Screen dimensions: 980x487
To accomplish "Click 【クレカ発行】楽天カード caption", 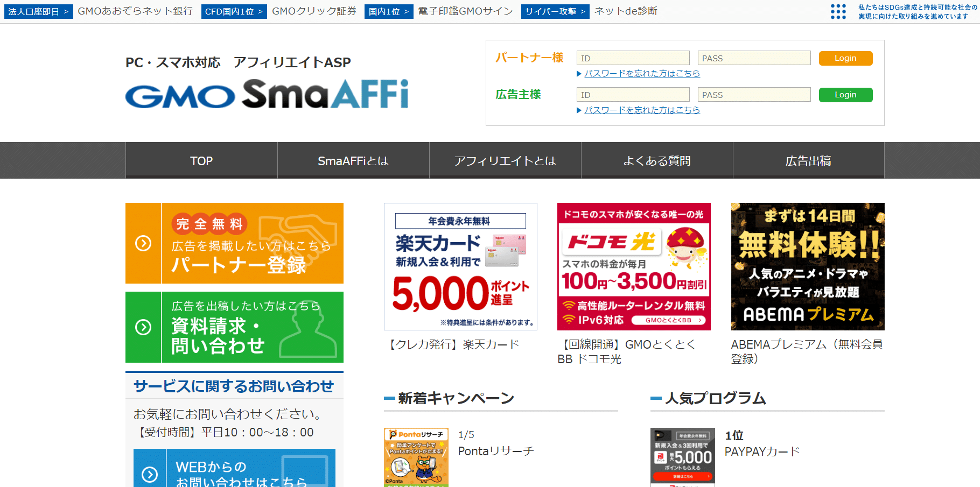I will point(452,344).
